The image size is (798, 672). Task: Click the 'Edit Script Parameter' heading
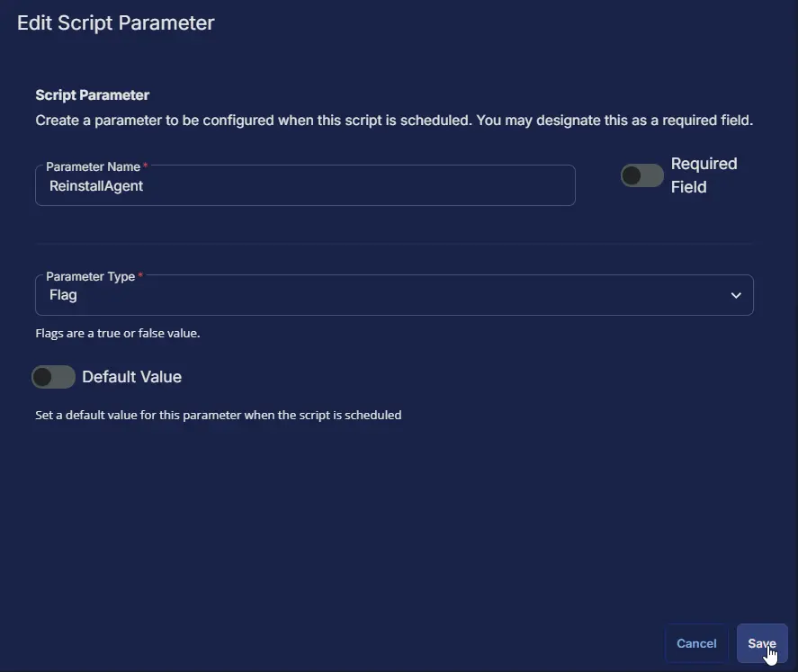tap(115, 22)
